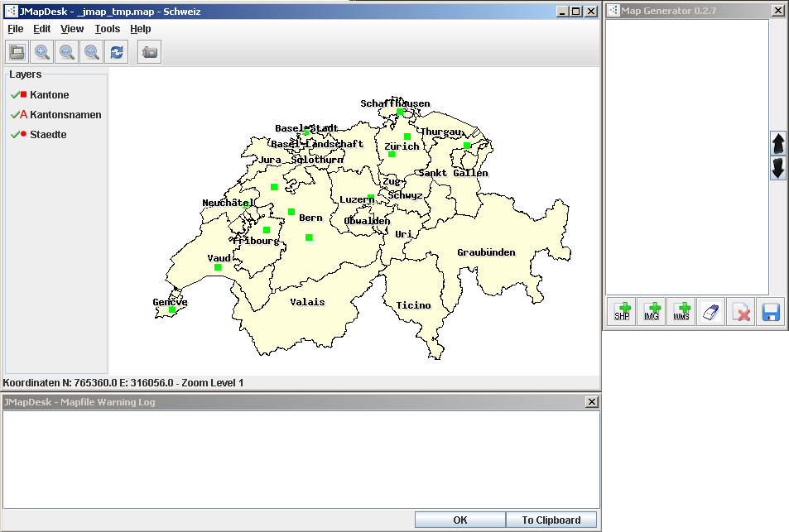789x532 pixels.
Task: Take a map snapshot with the camera icon
Action: click(x=150, y=52)
